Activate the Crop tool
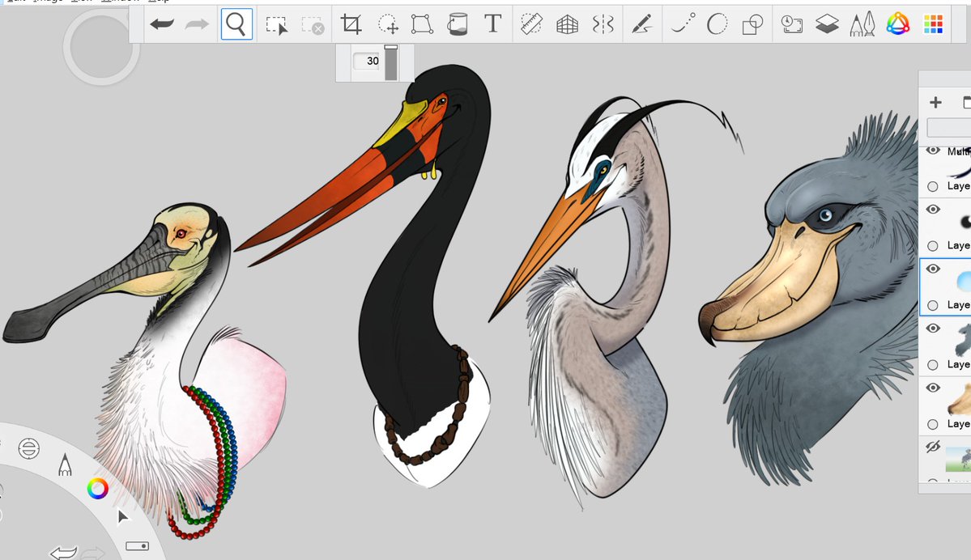This screenshot has height=560, width=971. (351, 24)
